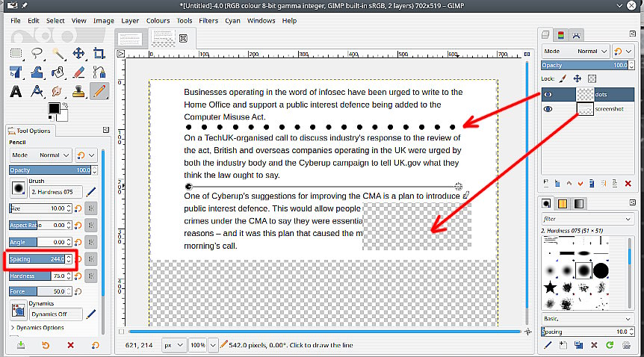This screenshot has height=357, width=644.
Task: Toggle link Aspect Ratio to brush defaults
Action: 91,226
